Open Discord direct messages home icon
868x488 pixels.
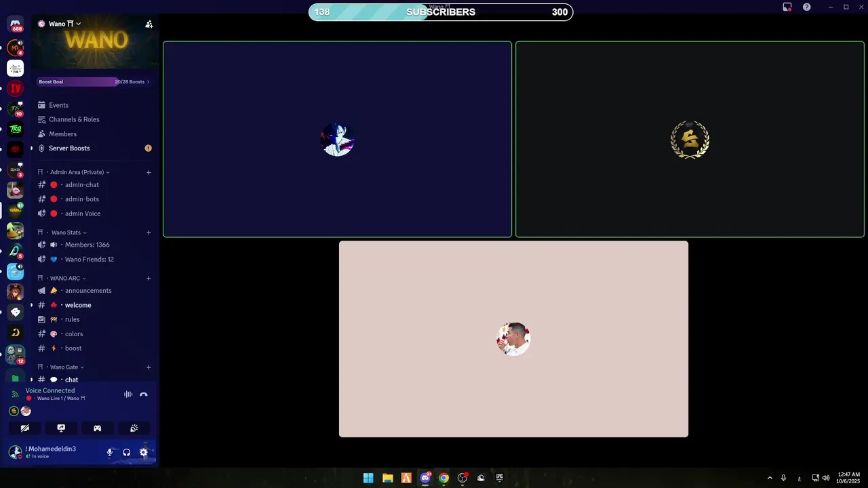pos(15,24)
